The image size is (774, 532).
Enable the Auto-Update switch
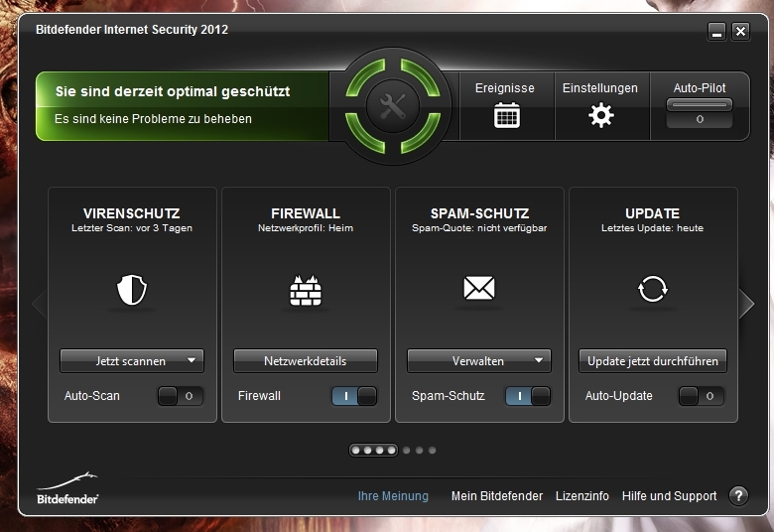coord(702,396)
